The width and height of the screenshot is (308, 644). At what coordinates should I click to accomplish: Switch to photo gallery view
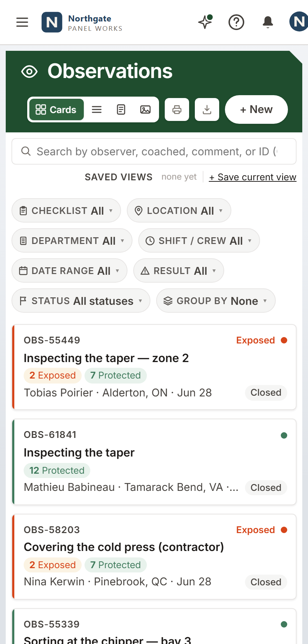click(x=145, y=109)
